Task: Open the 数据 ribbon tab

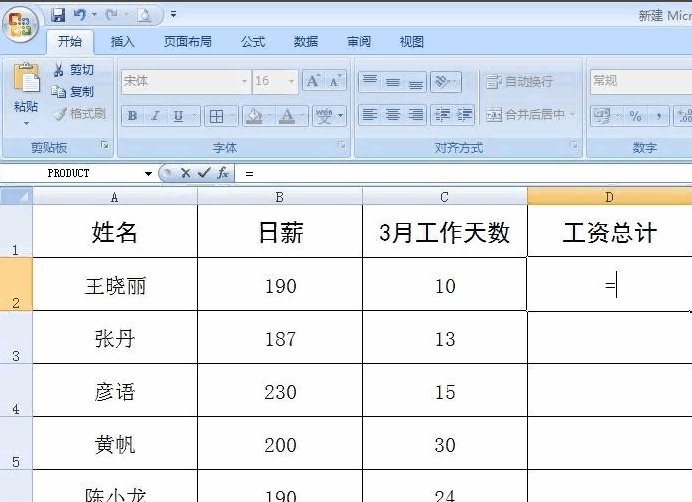Action: click(306, 42)
